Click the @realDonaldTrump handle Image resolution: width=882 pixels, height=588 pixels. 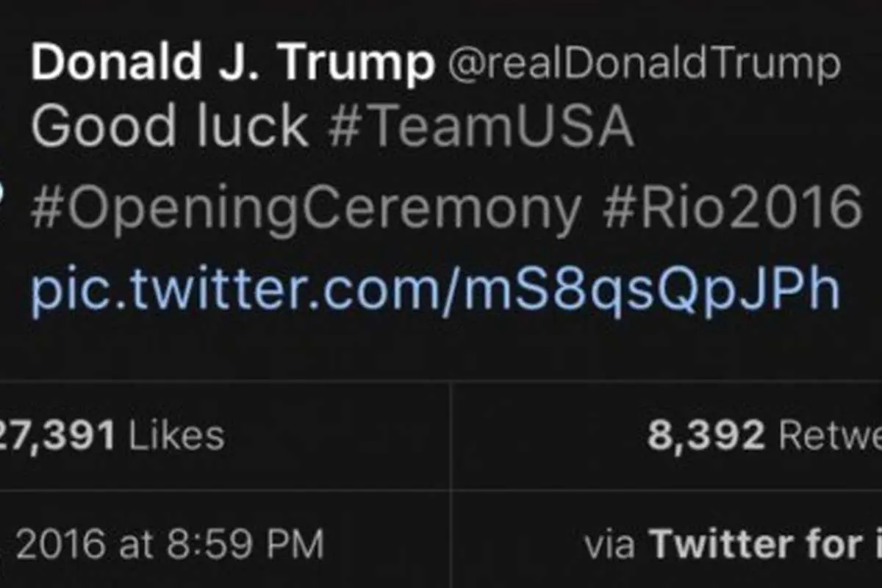tap(643, 65)
